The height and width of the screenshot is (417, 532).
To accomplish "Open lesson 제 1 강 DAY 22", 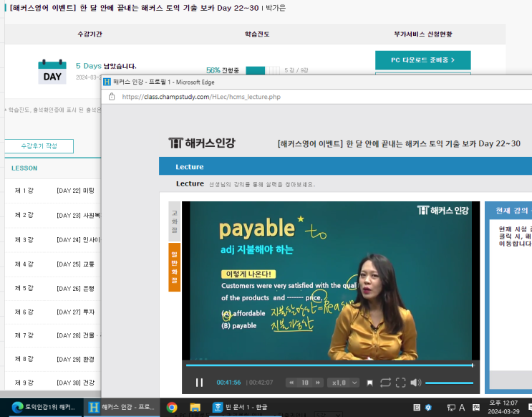I will 54,191.
